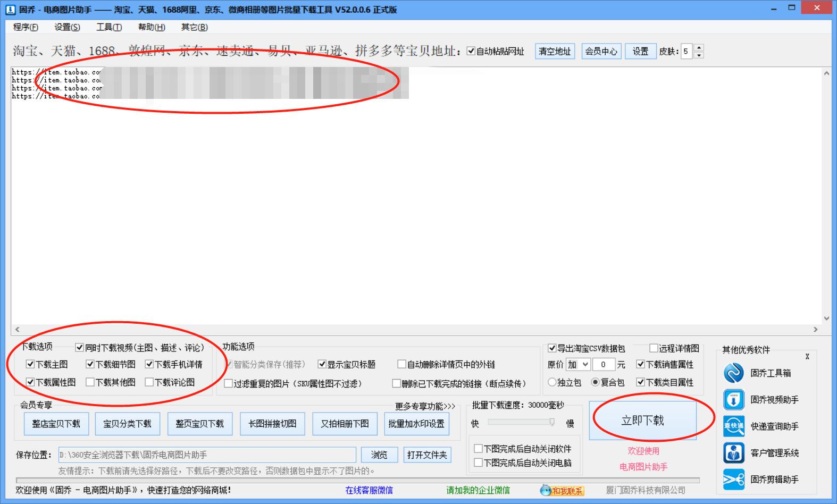Click the 原价 amount input field

[x=603, y=365]
